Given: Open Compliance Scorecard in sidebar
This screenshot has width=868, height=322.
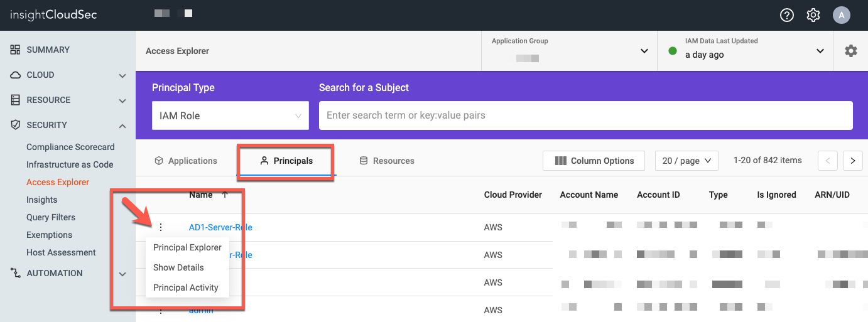Looking at the screenshot, I should [x=70, y=147].
